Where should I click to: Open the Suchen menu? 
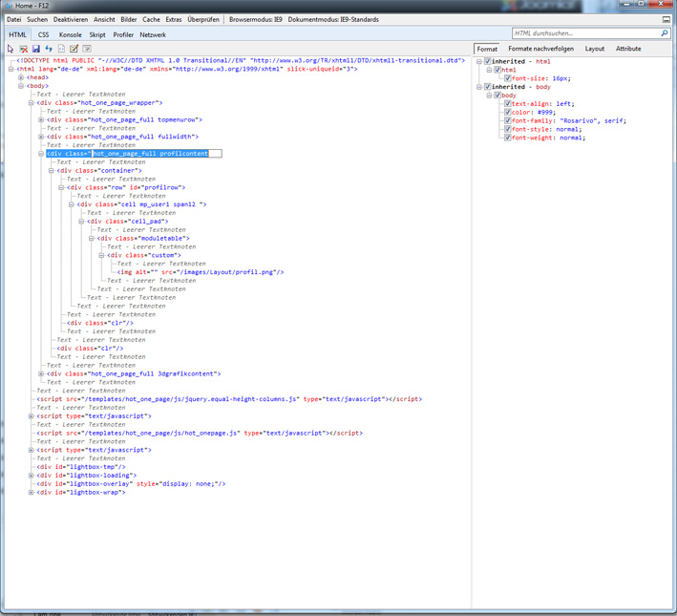(37, 19)
